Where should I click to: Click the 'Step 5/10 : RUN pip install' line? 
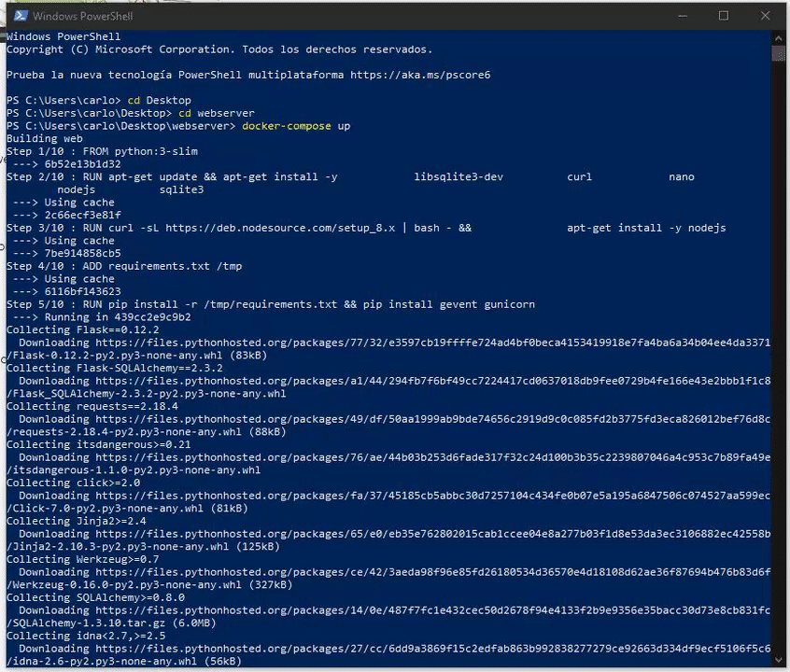click(x=271, y=304)
